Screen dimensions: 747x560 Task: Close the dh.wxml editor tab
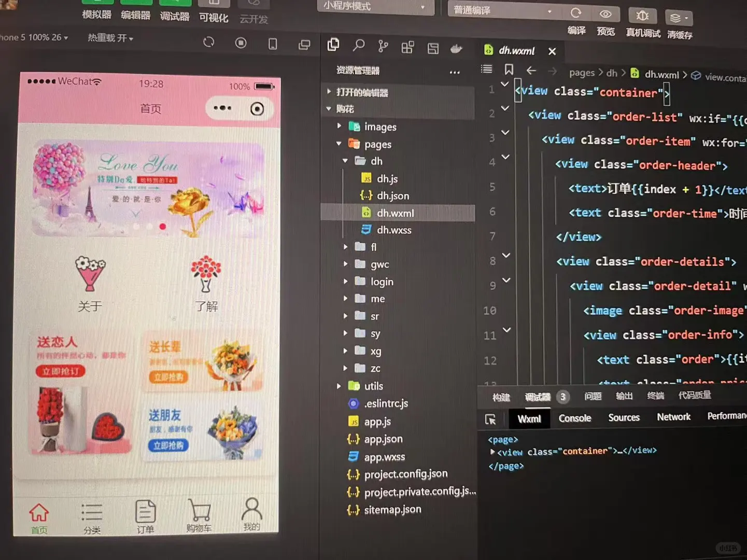[552, 51]
